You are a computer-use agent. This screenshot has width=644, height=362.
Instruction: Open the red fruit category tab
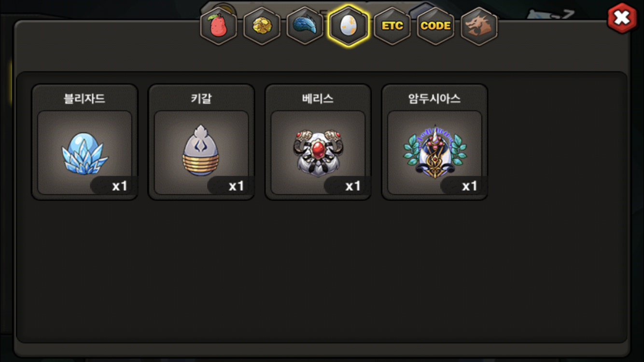(x=219, y=26)
